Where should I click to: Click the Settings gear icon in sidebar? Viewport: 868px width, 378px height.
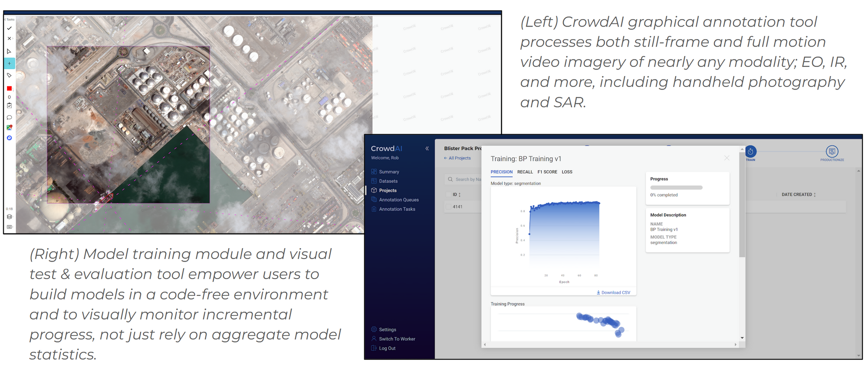click(x=374, y=329)
